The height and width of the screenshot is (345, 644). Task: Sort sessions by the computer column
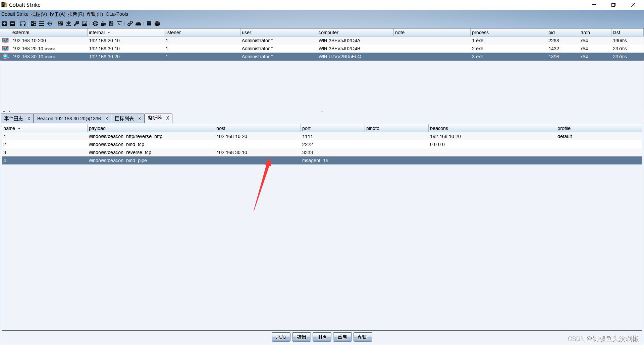click(x=355, y=32)
